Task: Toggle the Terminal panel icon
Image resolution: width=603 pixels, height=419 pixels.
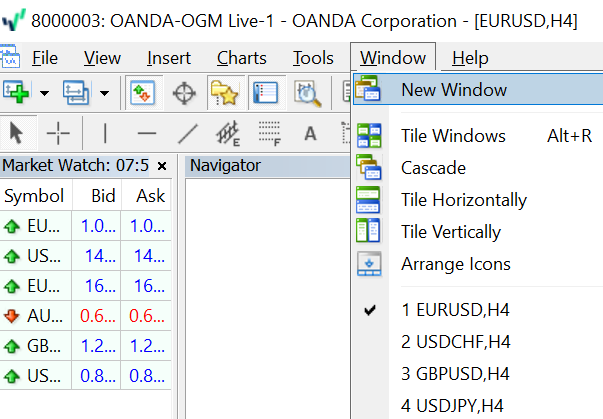Action: coord(266,93)
